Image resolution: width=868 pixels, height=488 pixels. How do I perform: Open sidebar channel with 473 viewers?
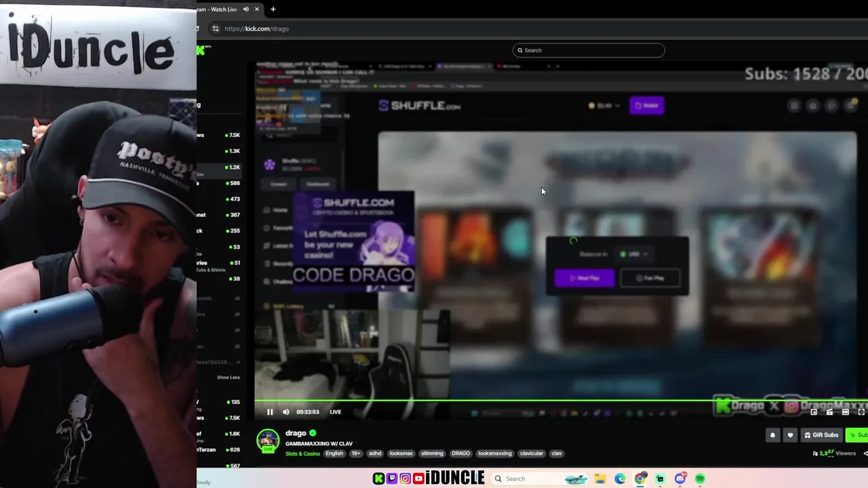coord(218,199)
